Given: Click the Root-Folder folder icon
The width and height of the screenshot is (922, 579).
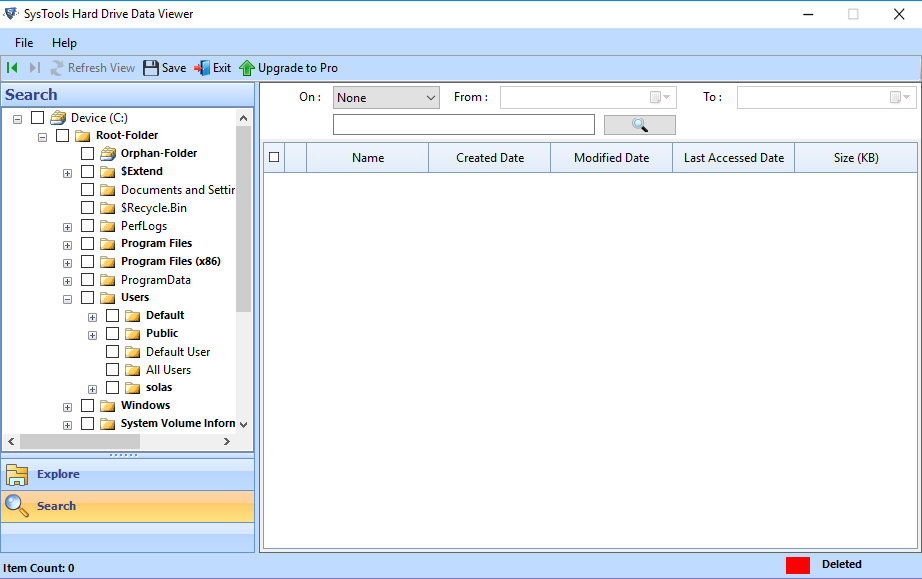Looking at the screenshot, I should [x=83, y=136].
